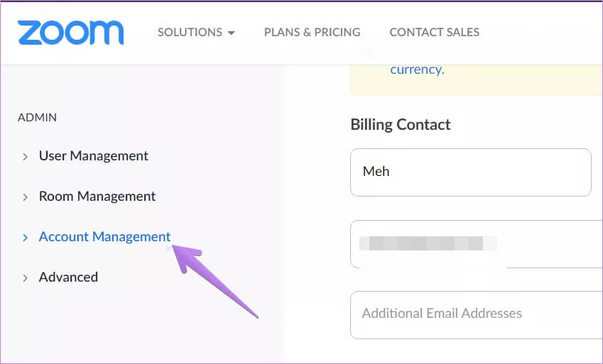Select User Management in the sidebar
603x364 pixels.
click(94, 155)
